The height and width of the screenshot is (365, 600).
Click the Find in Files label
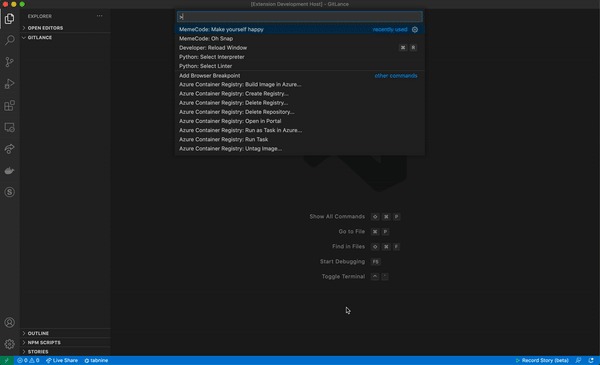coord(348,246)
